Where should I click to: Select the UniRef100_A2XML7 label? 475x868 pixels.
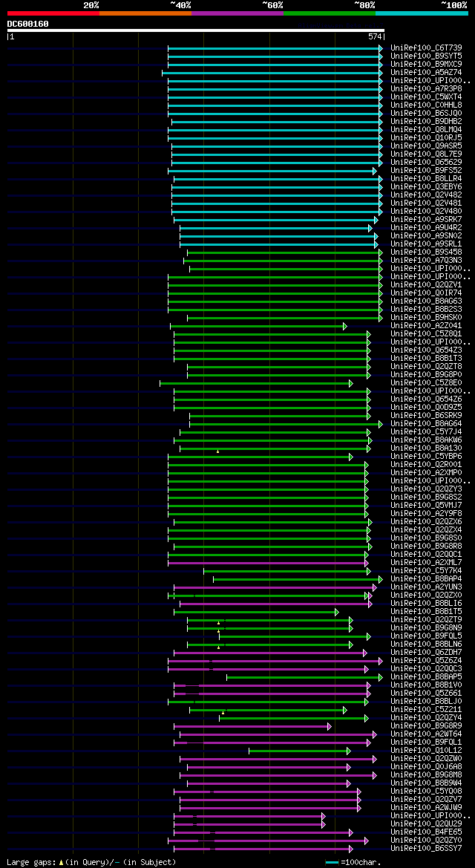(x=426, y=562)
